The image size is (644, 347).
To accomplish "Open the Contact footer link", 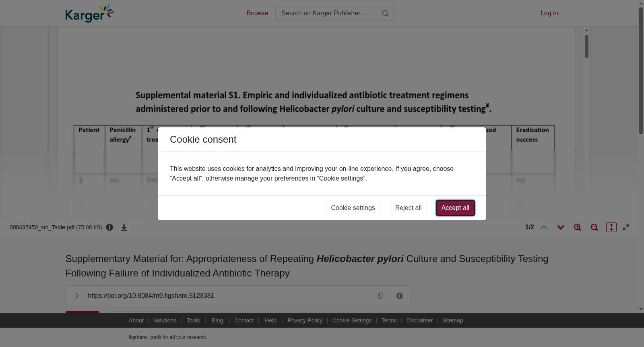I will point(244,320).
